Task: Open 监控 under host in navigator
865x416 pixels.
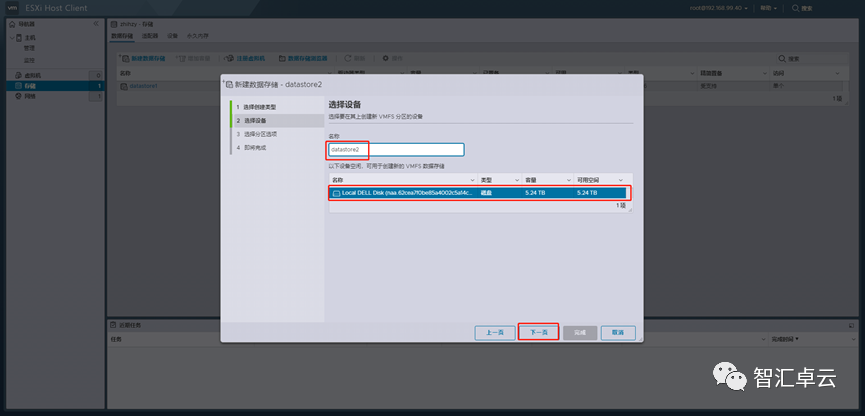Action: (29, 60)
